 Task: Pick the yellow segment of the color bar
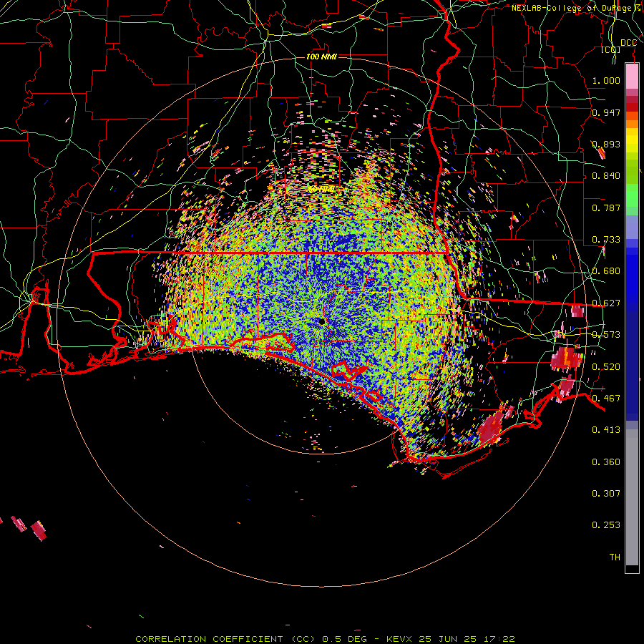632,140
